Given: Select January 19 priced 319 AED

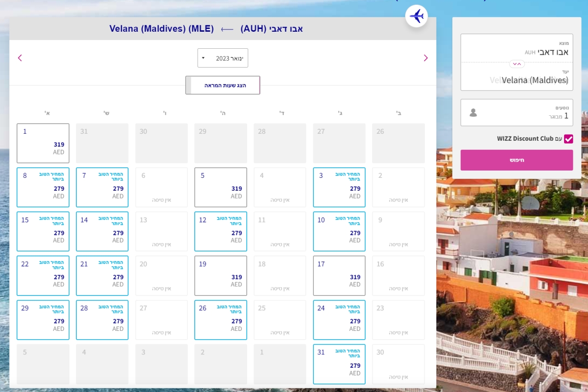Looking at the screenshot, I should 221,276.
